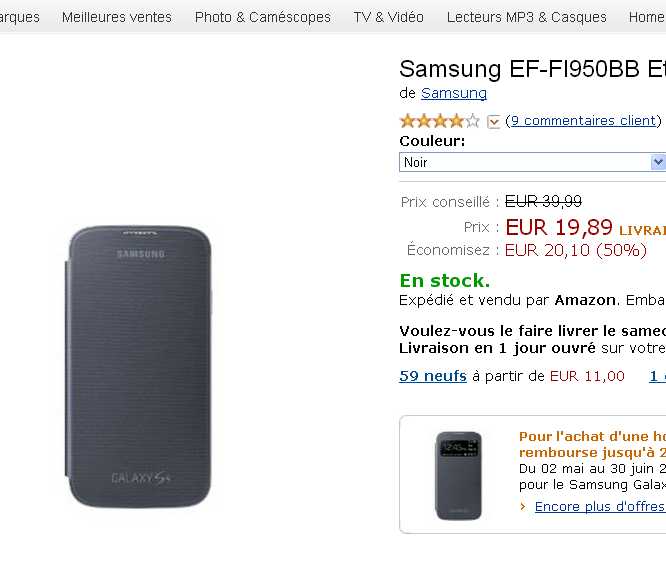Image resolution: width=666 pixels, height=579 pixels.
Task: Open Meilleures ventes in the navigation bar
Action: click(x=117, y=17)
